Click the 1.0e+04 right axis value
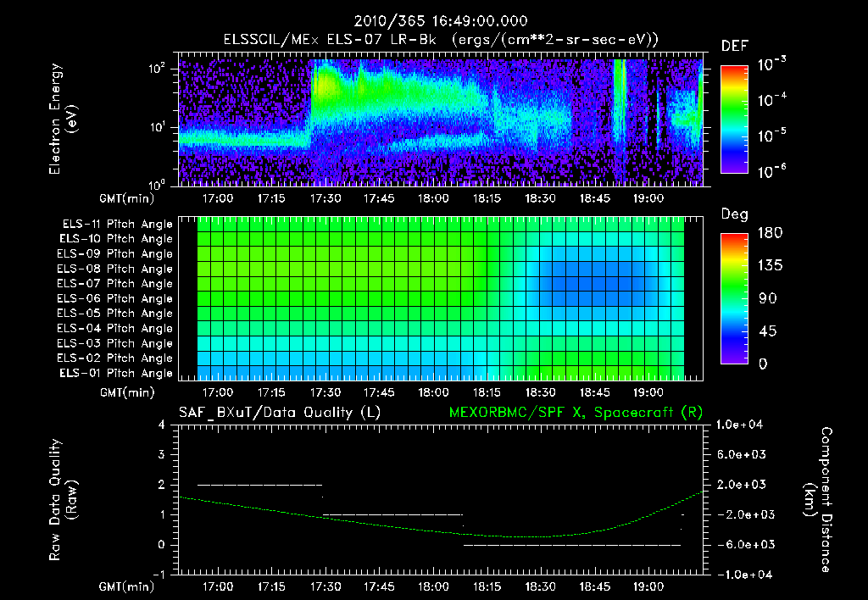Image resolution: width=868 pixels, height=600 pixels. (x=739, y=425)
